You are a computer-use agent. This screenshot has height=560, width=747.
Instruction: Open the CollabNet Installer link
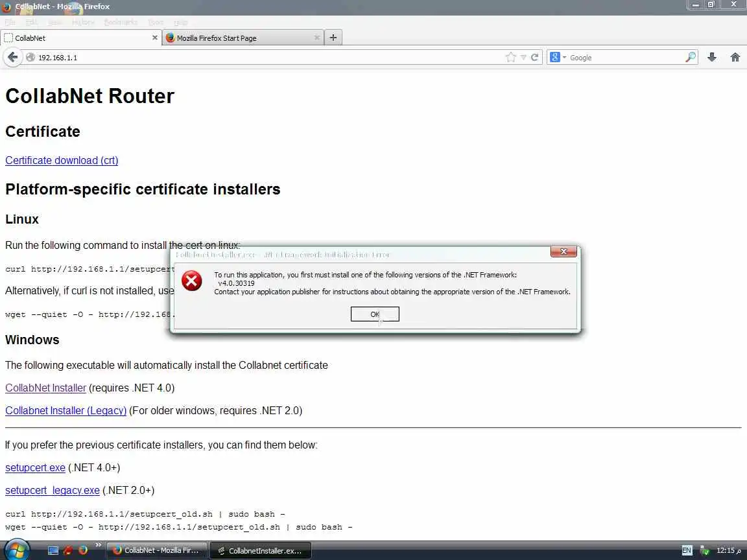point(46,388)
